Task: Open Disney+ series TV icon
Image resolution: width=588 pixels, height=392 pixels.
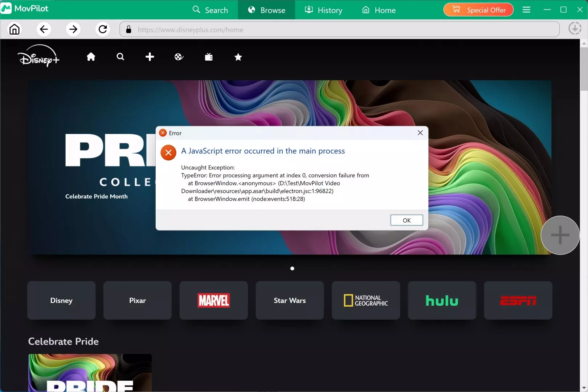Action: click(x=209, y=57)
